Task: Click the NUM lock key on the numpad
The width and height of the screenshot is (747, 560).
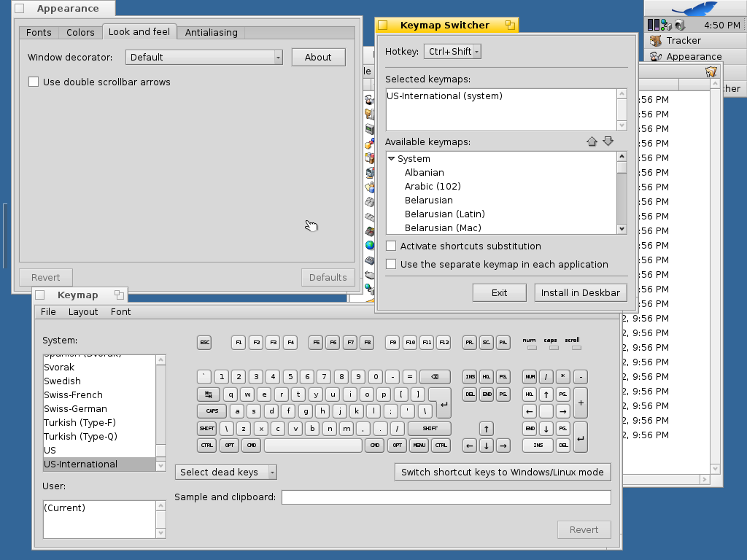Action: (530, 377)
